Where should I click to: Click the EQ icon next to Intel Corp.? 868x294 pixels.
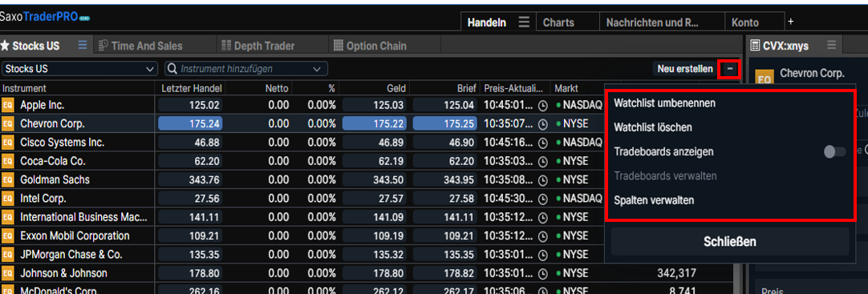pyautogui.click(x=8, y=199)
